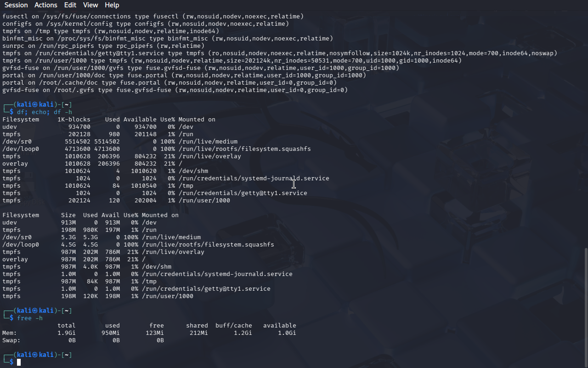
Task: Click the '1K-blocks' column header
Action: (x=73, y=120)
